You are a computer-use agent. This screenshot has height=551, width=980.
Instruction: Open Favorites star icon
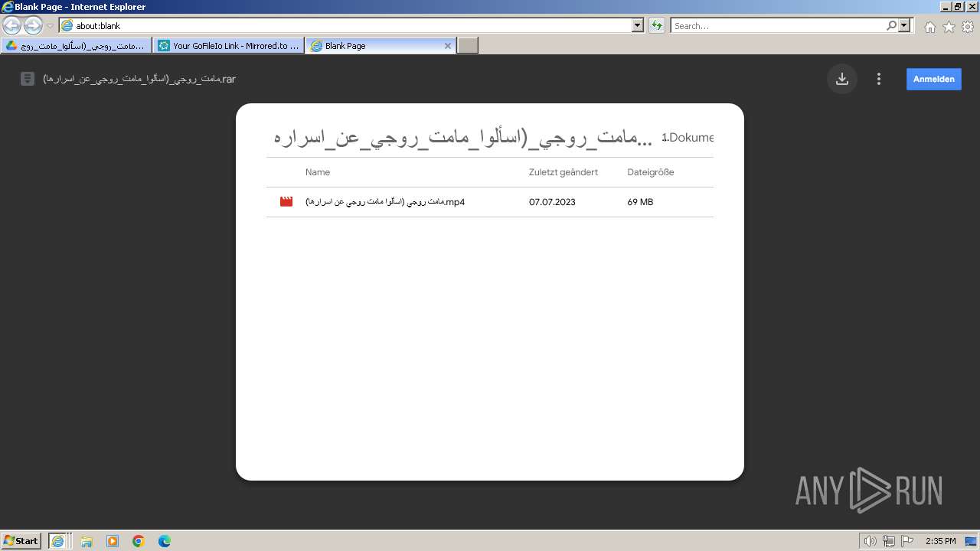(949, 27)
